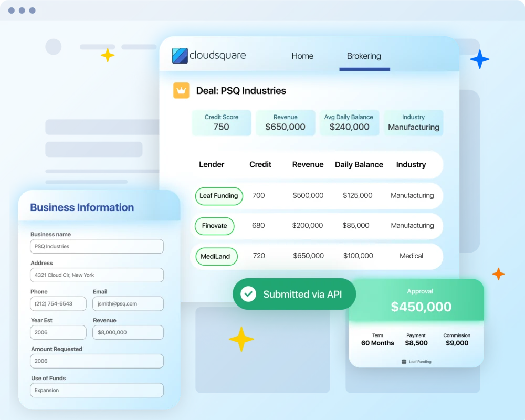525x420 pixels.
Task: Switch to the Brokering tab
Action: coord(364,56)
